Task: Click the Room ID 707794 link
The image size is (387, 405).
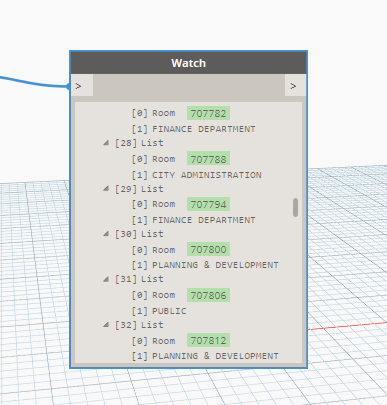Action: (x=208, y=204)
